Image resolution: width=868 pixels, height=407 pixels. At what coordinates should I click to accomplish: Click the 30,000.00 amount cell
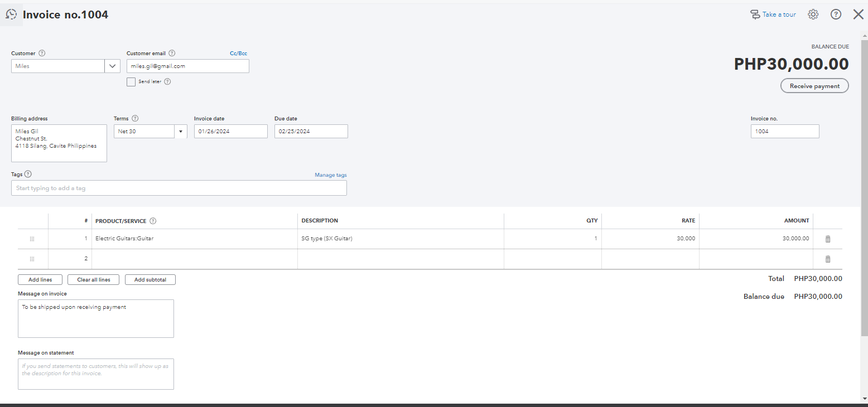coord(756,239)
